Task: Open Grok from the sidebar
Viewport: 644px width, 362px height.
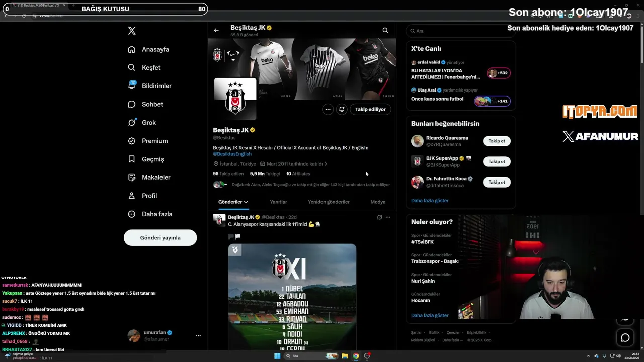Action: pyautogui.click(x=142, y=122)
